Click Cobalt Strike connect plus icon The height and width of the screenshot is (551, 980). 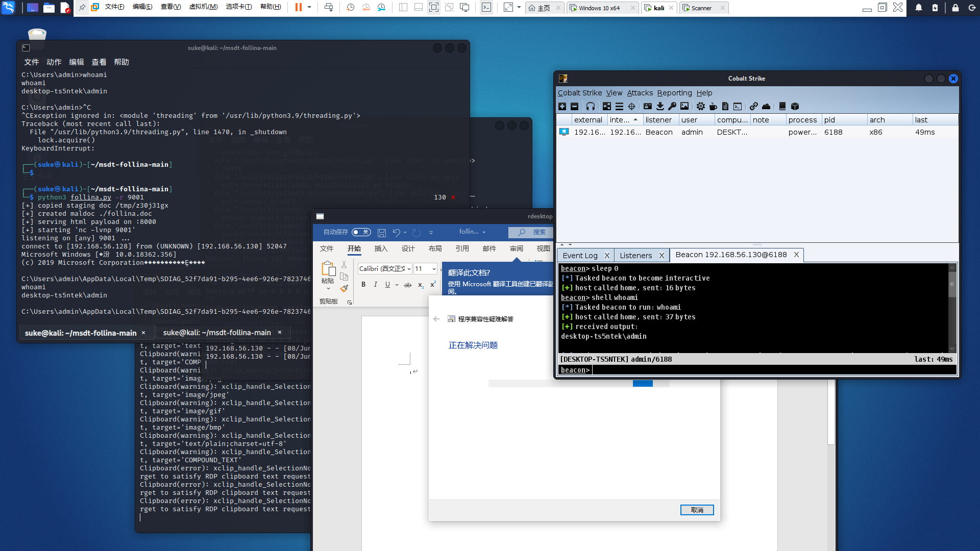562,106
